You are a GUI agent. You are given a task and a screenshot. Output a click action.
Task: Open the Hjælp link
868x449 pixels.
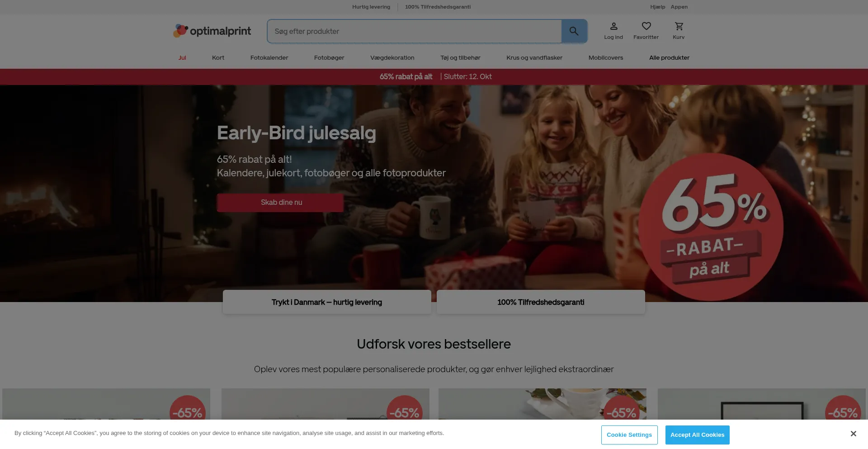(x=657, y=7)
